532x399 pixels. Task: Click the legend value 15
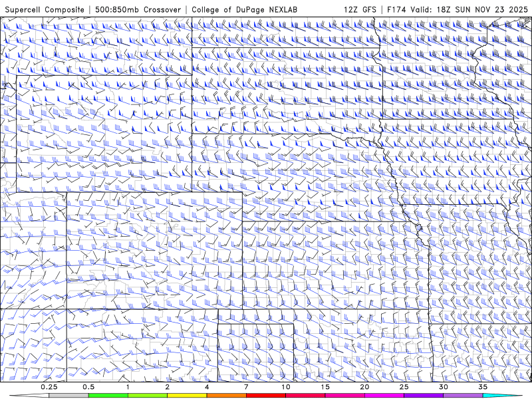[x=325, y=387]
